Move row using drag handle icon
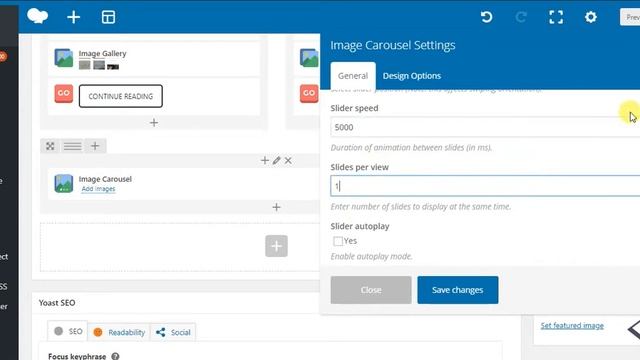Viewport: 640px width, 360px height. (50, 146)
